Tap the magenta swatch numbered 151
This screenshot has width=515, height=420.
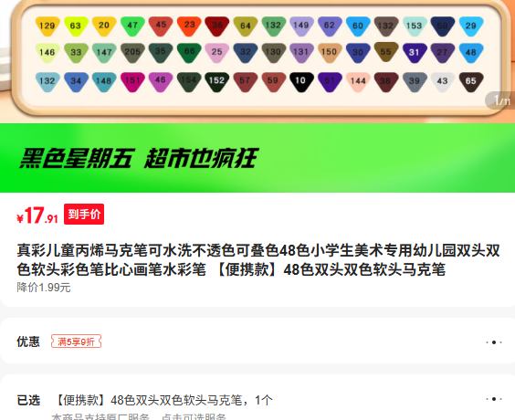pos(132,81)
